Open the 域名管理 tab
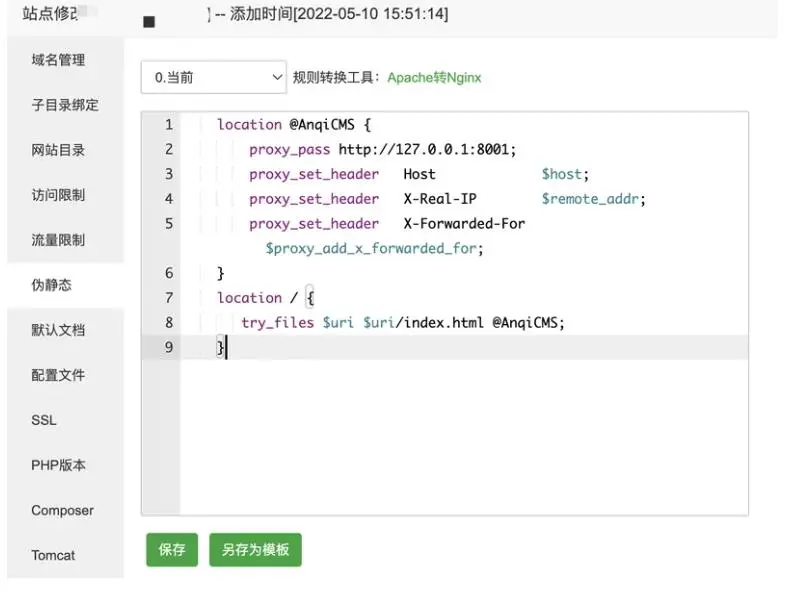Screen dimensions: 785x601 [x=58, y=60]
